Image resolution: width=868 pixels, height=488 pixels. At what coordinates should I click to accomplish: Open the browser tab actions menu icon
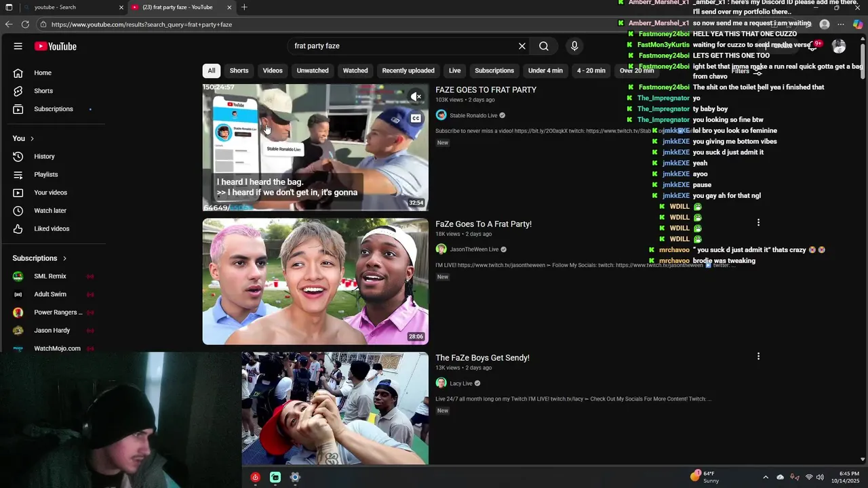point(9,7)
